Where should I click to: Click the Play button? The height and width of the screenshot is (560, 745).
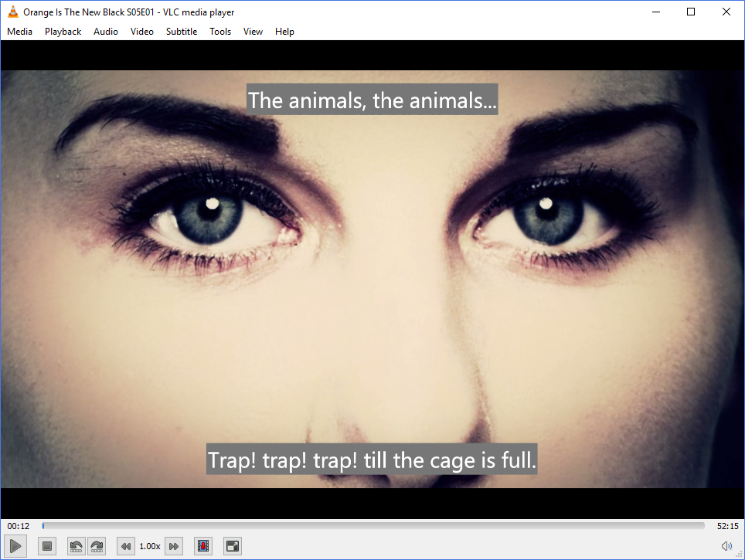coord(15,546)
